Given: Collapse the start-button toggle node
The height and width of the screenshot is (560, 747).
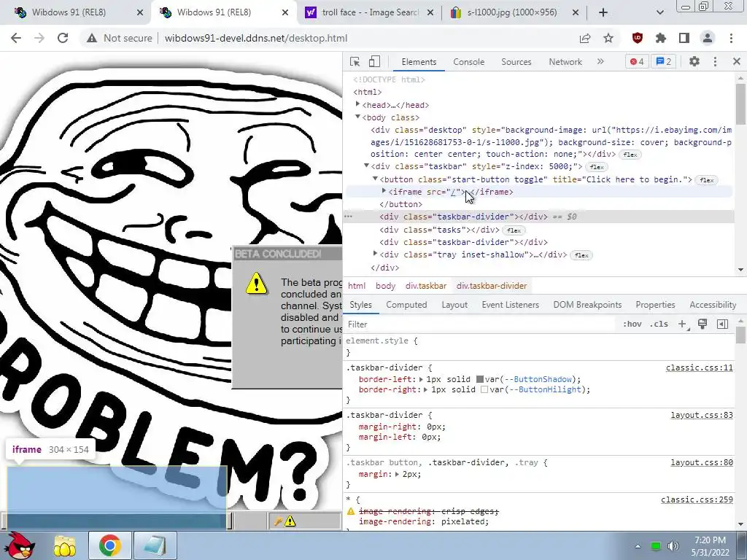Looking at the screenshot, I should click(376, 179).
